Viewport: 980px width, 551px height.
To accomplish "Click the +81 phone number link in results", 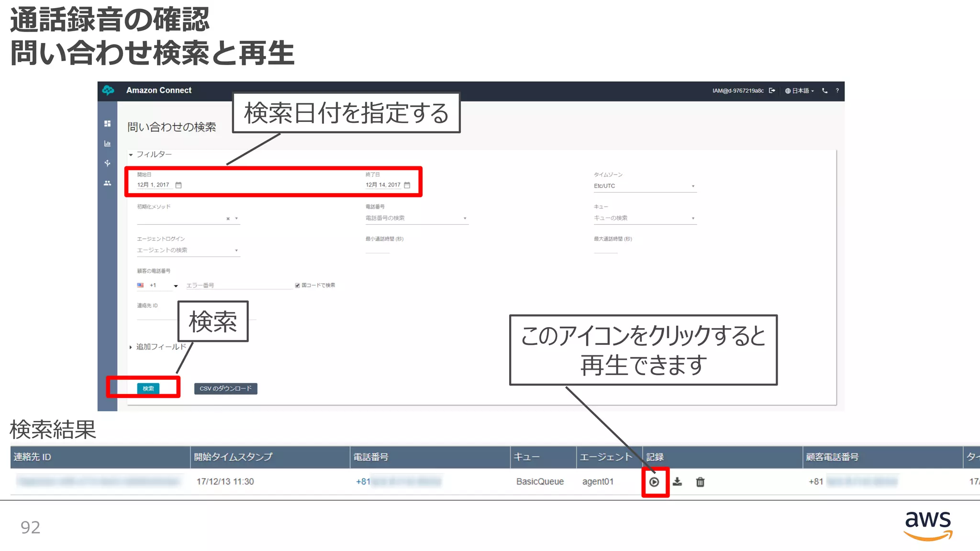I will (398, 482).
